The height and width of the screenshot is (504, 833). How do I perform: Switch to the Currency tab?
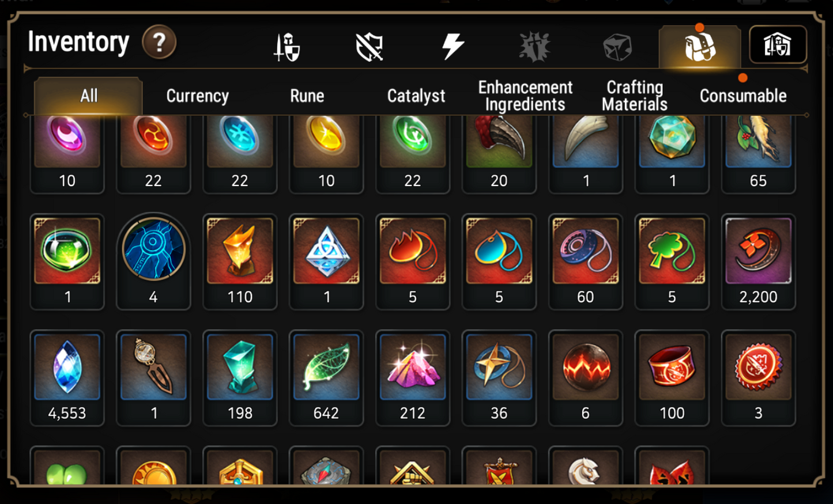pos(198,96)
